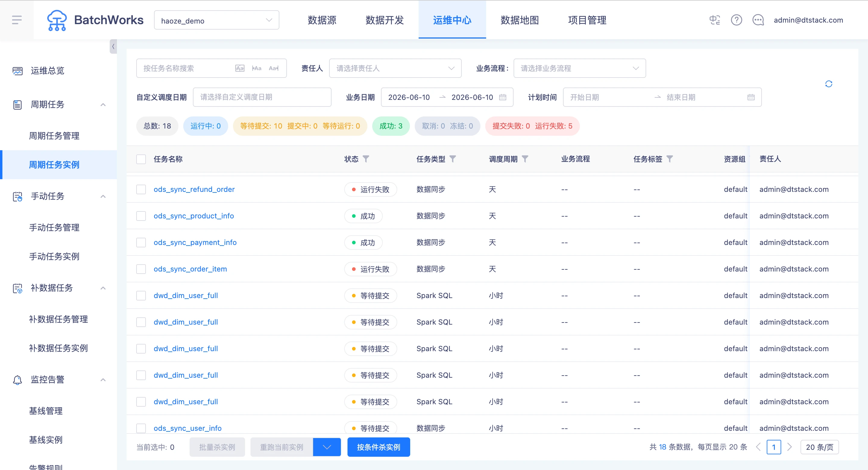
Task: Open 补数据任务管理 in sidebar
Action: click(x=58, y=319)
